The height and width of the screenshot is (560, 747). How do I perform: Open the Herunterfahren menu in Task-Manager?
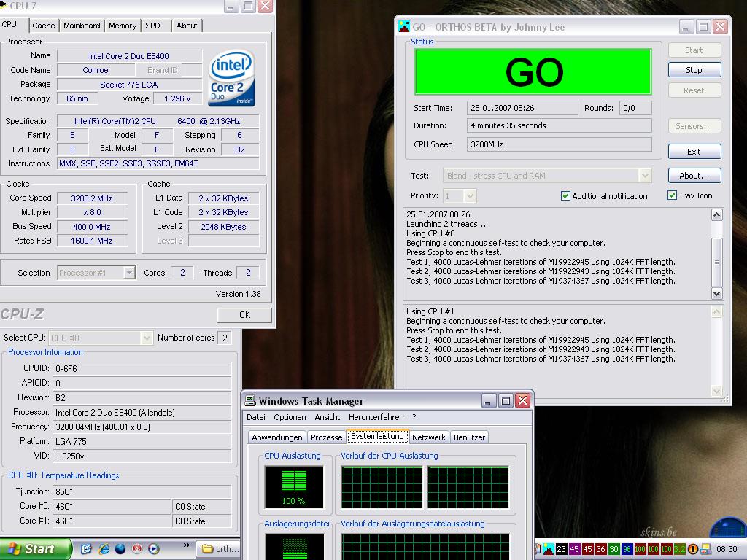[376, 417]
